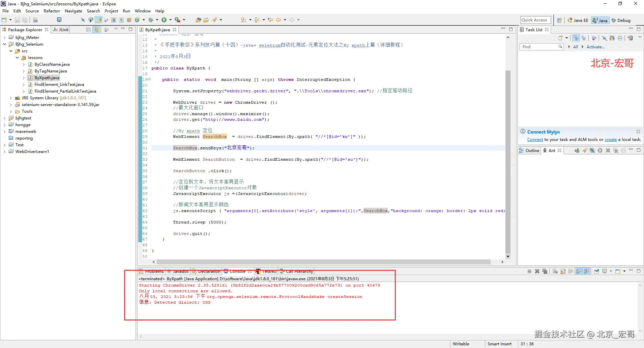Run the program with the green Run button

click(x=164, y=20)
